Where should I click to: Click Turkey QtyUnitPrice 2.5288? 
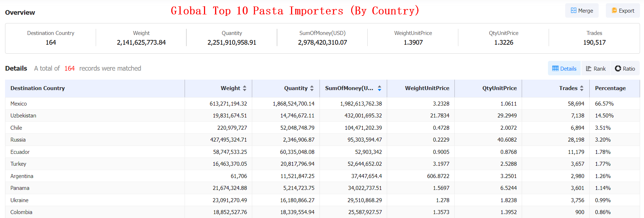click(508, 164)
